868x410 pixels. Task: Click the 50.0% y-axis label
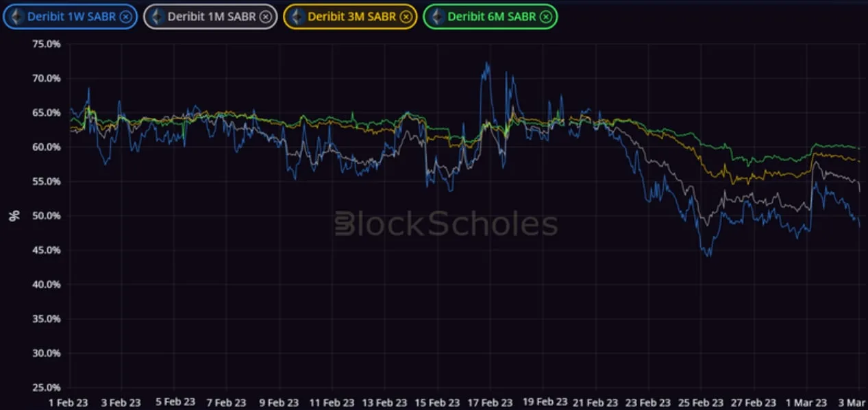click(47, 215)
